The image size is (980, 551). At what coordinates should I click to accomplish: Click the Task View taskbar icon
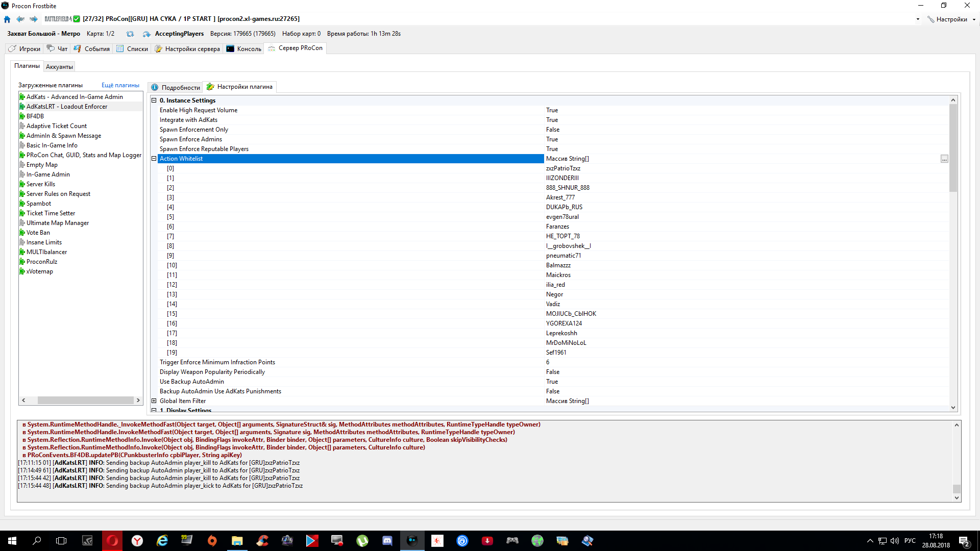pos(61,541)
